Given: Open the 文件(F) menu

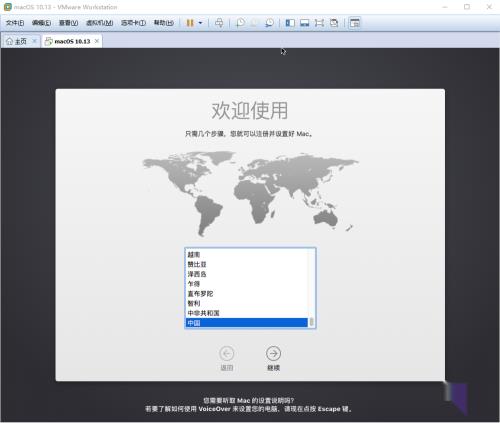Looking at the screenshot, I should point(15,23).
